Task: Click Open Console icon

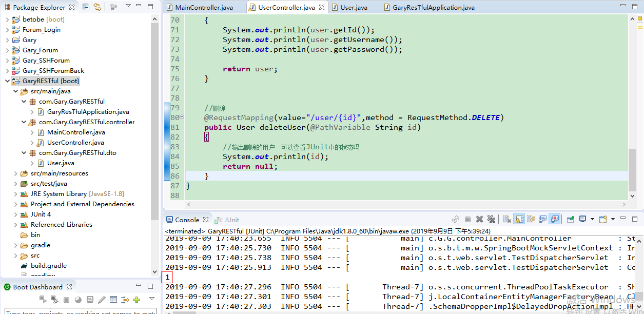Action: 603,220
